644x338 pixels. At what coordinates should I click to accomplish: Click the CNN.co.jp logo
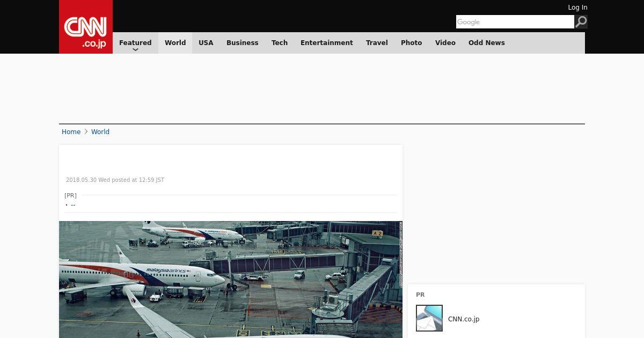coord(86,27)
